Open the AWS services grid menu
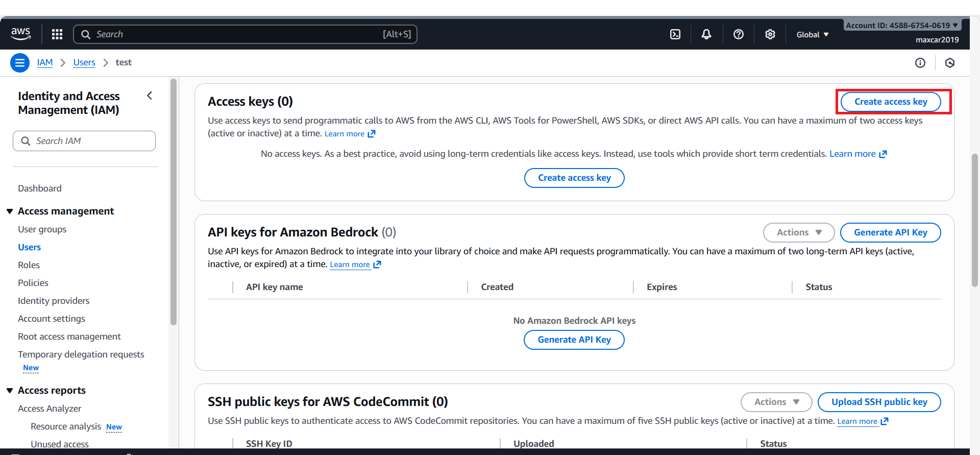Image resolution: width=980 pixels, height=455 pixels. click(57, 34)
